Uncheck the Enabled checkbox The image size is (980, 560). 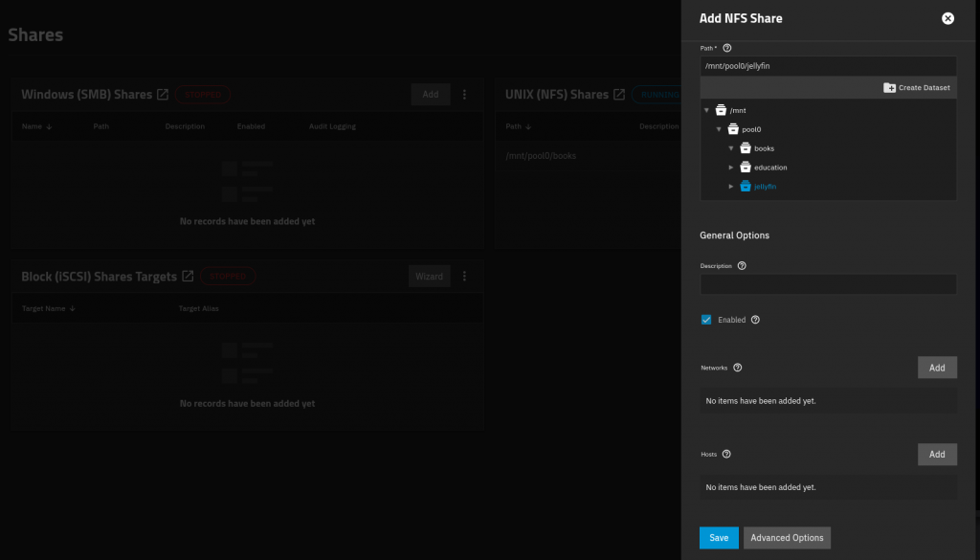click(706, 320)
